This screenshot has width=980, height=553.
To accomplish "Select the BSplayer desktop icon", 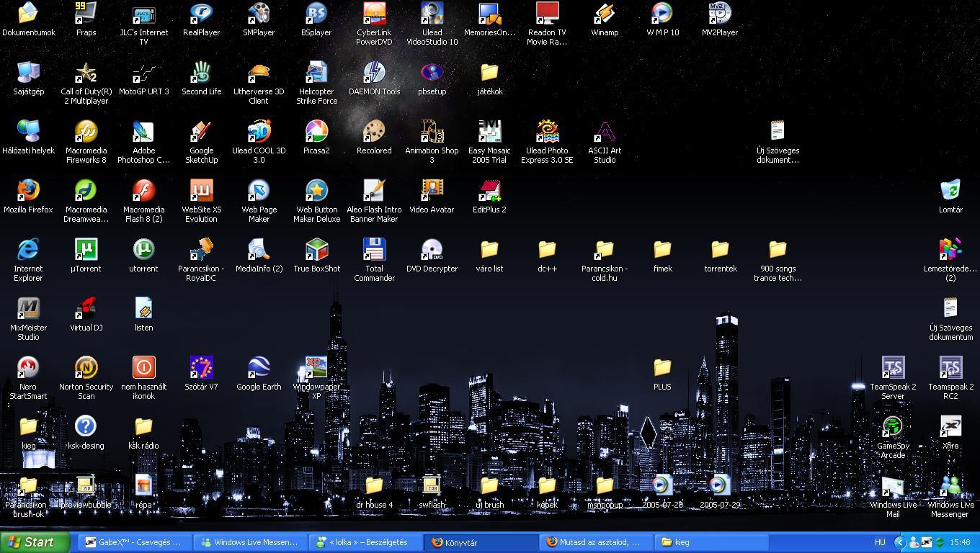I will (316, 19).
